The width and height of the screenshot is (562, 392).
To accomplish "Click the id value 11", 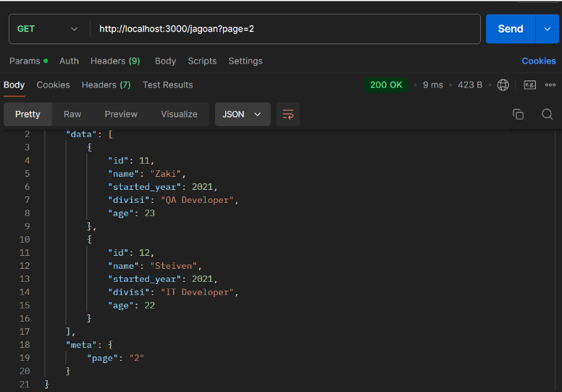I will pos(144,161).
